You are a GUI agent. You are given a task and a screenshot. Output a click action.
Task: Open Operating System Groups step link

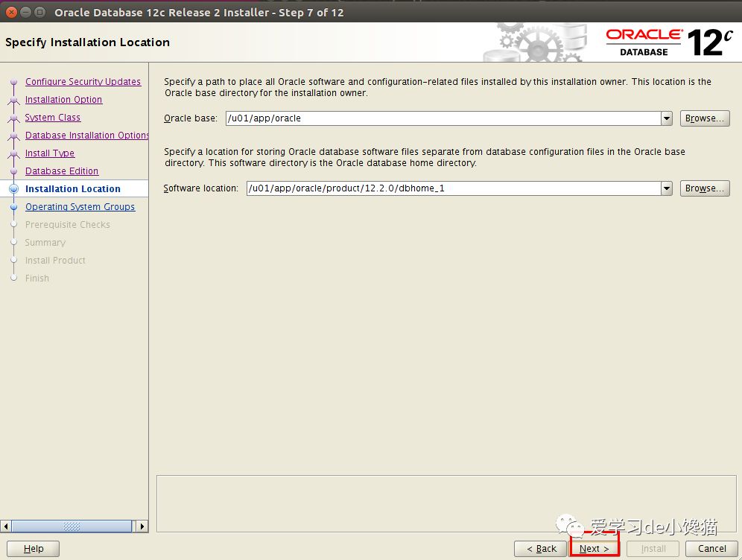(x=80, y=207)
